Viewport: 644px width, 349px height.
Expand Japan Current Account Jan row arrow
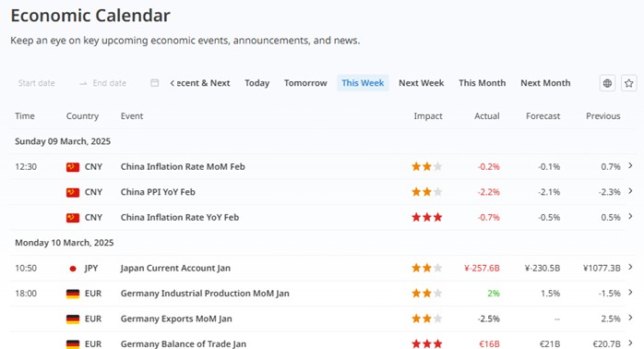tap(630, 267)
